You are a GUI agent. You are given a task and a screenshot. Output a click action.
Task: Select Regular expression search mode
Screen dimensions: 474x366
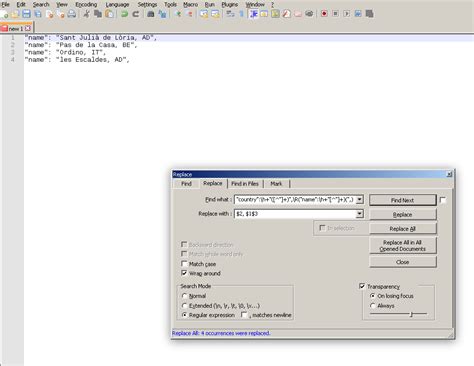coord(184,315)
